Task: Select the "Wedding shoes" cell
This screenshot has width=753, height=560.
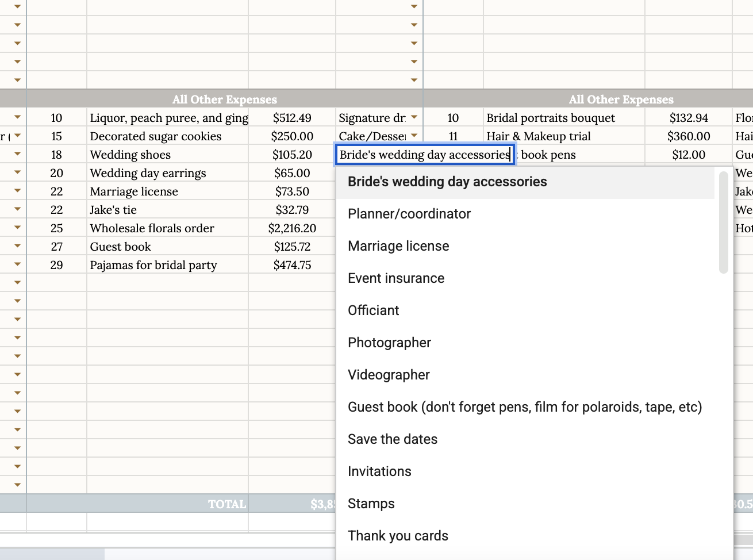Action: coord(168,155)
